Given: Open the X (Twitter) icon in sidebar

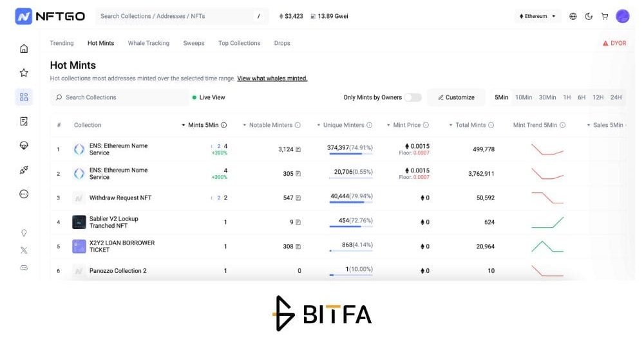Looking at the screenshot, I should click(x=24, y=250).
